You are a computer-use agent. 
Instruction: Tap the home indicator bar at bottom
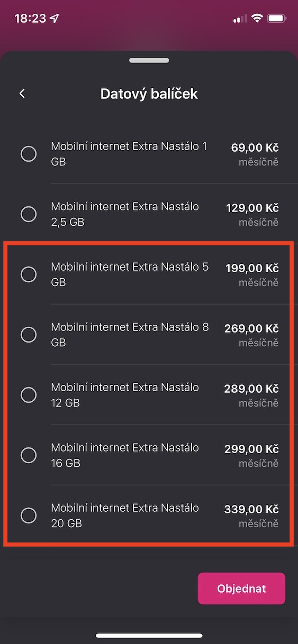click(149, 636)
